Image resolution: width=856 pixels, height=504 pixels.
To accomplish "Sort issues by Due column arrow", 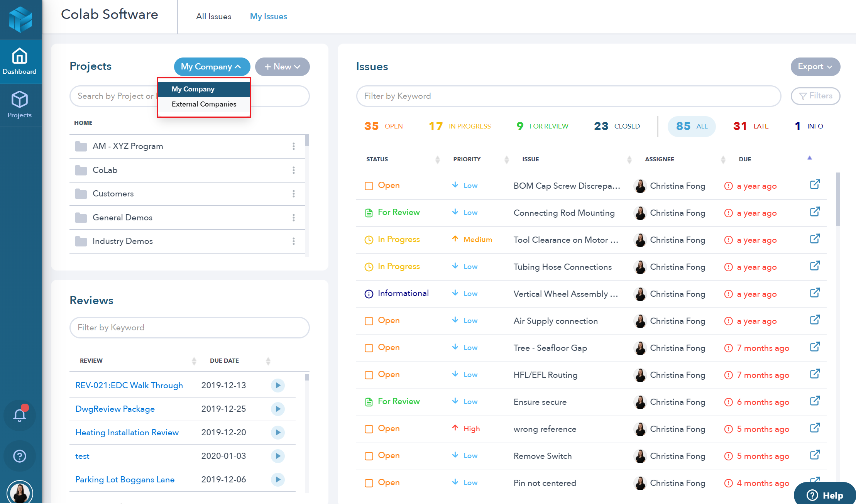I will coord(810,158).
